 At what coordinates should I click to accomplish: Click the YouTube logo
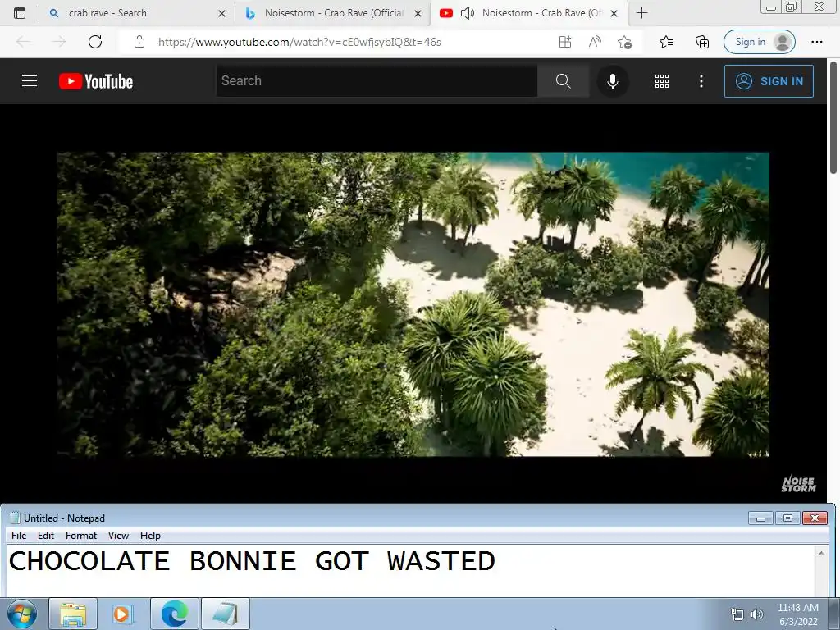point(96,81)
